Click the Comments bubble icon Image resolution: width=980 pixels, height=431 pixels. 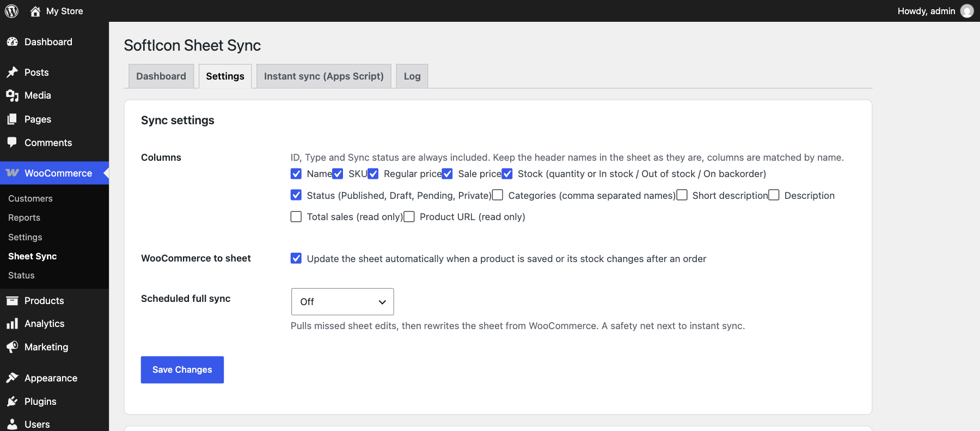[12, 142]
